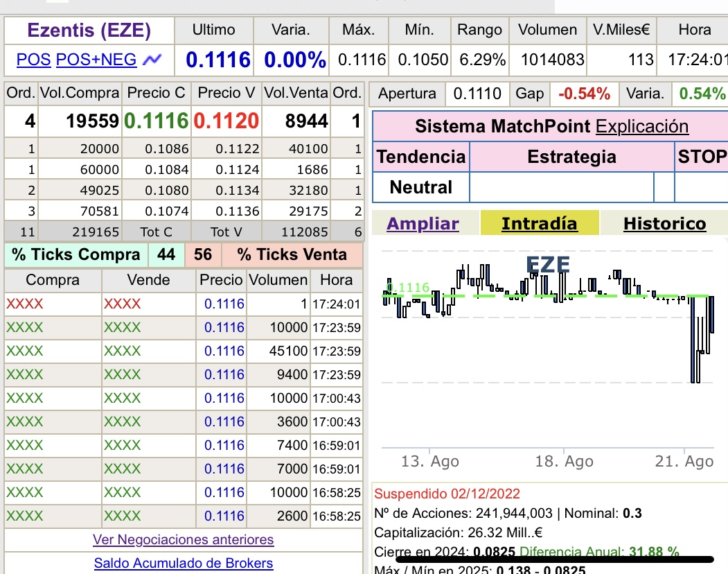Click the Nº de Acciones line
Viewport: 728px width, 574px height.
click(508, 513)
